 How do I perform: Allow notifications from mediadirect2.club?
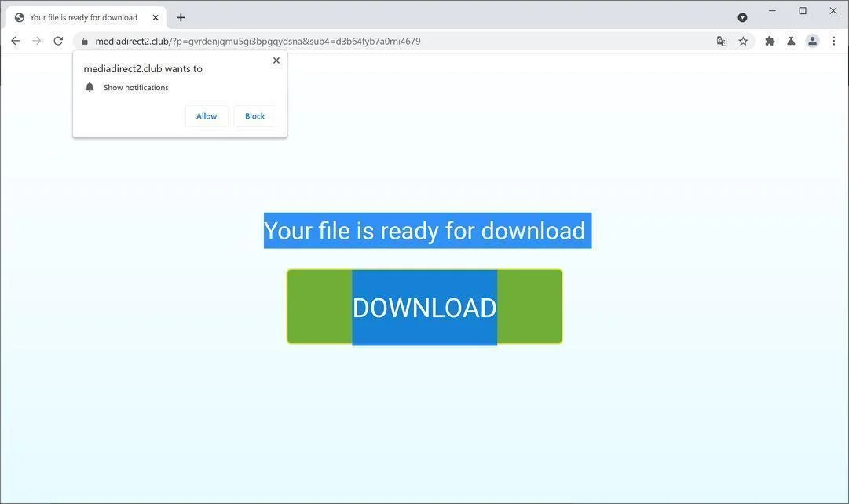tap(207, 116)
